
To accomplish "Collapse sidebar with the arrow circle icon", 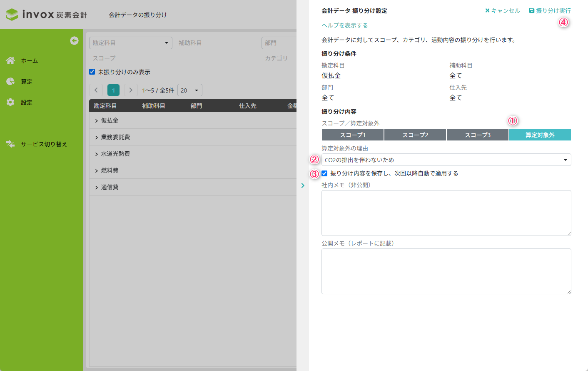I will coord(74,40).
